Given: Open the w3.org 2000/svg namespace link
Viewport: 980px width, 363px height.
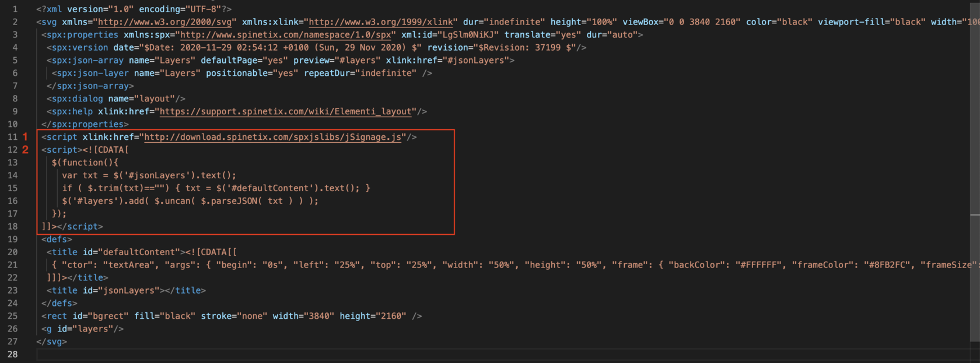Looking at the screenshot, I should (x=165, y=22).
